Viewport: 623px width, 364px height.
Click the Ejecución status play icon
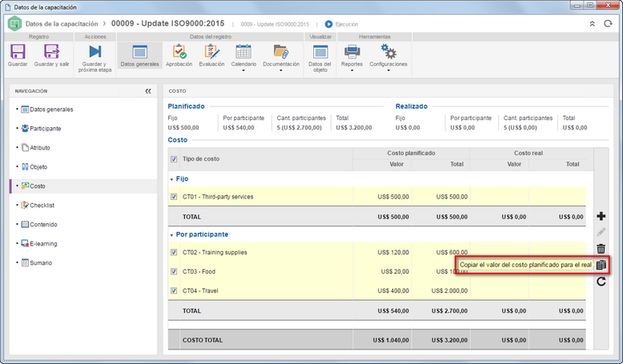[x=328, y=24]
